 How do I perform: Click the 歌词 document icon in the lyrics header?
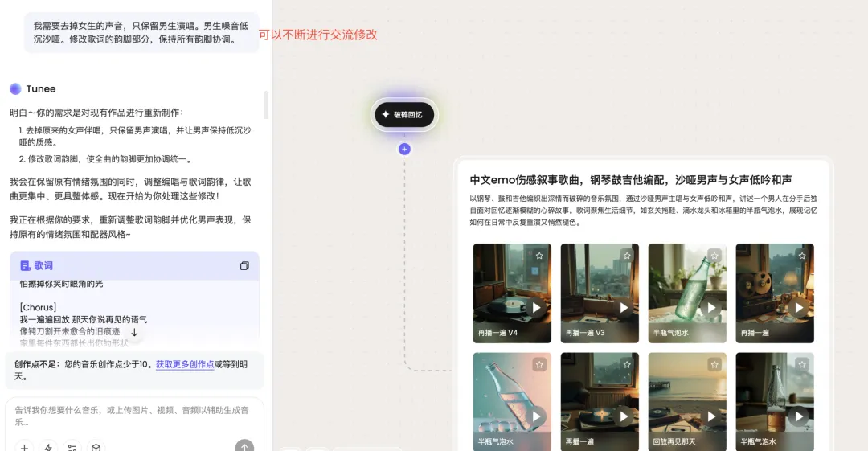coord(25,266)
